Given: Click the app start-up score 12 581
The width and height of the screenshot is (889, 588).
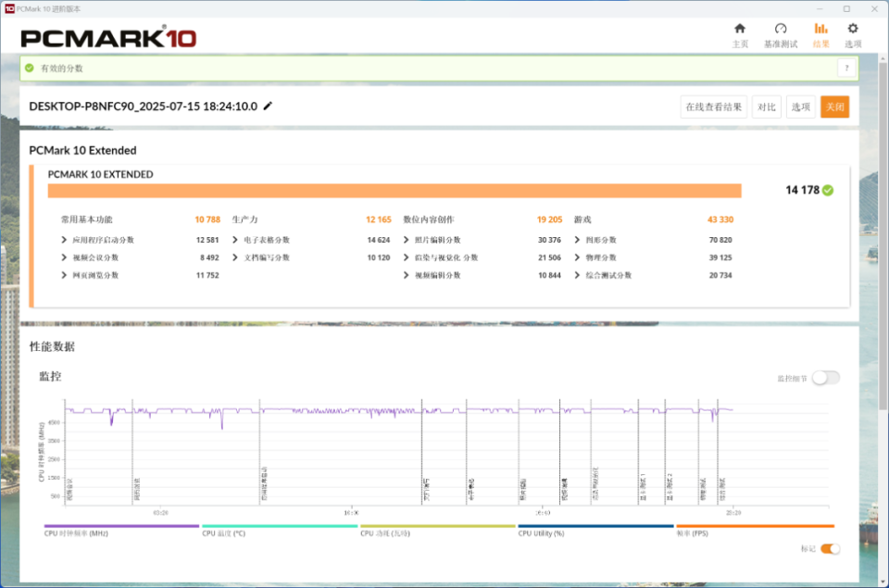Looking at the screenshot, I should 207,240.
